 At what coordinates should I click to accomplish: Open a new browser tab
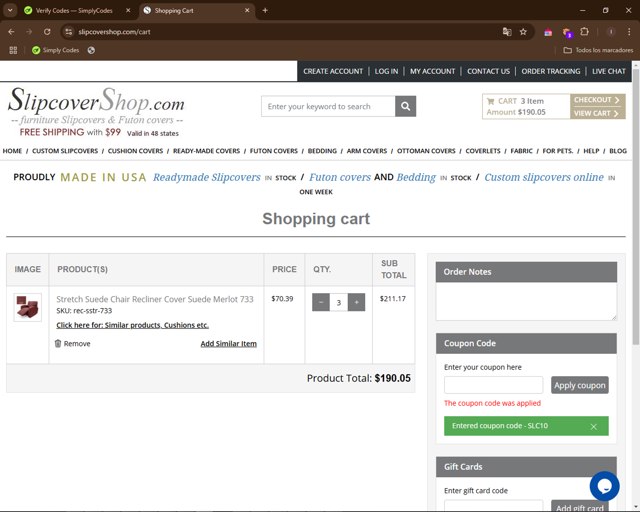265,11
